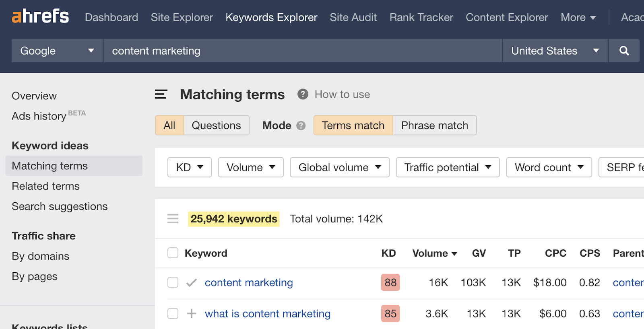Open Search suggestions in the sidebar

pyautogui.click(x=60, y=206)
